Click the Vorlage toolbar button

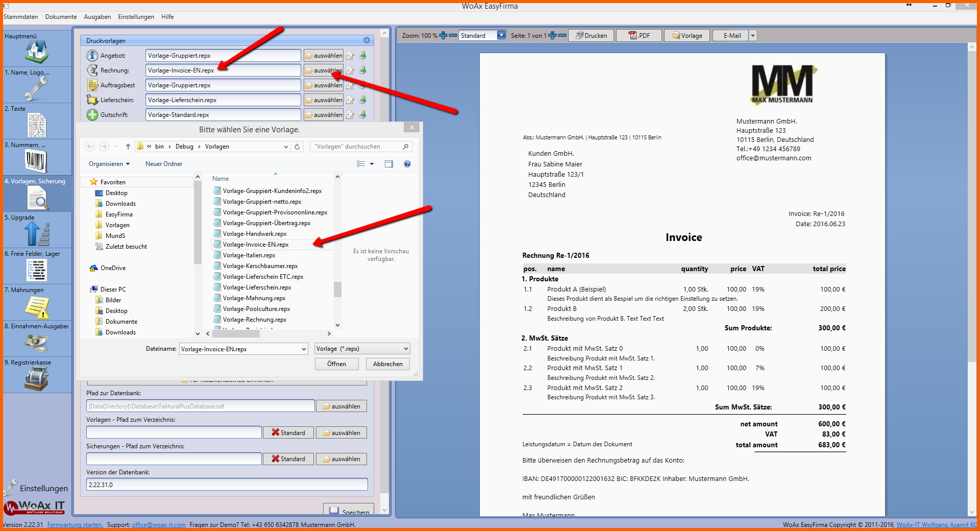coord(687,36)
